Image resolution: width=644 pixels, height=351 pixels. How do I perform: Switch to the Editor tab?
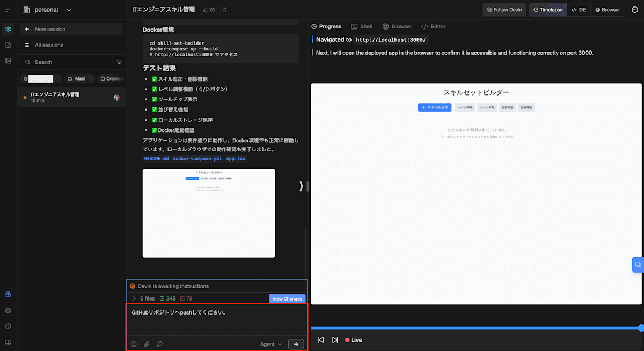point(434,26)
